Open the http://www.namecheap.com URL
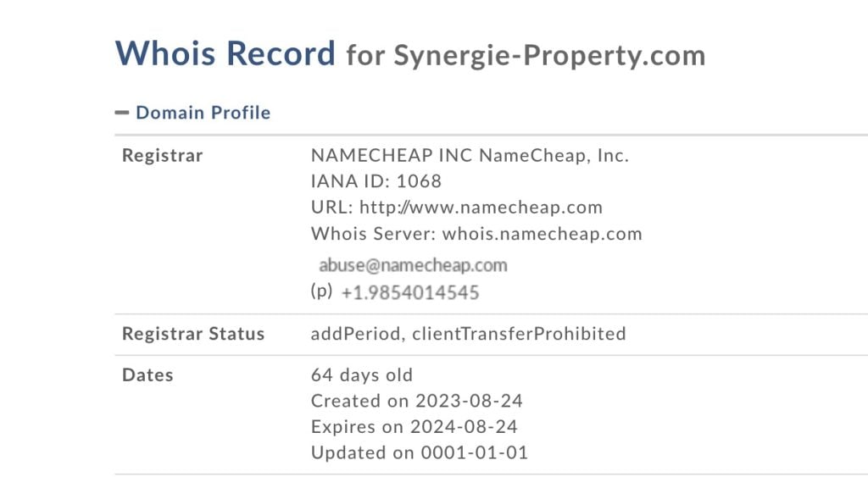The image size is (868, 477). (481, 207)
